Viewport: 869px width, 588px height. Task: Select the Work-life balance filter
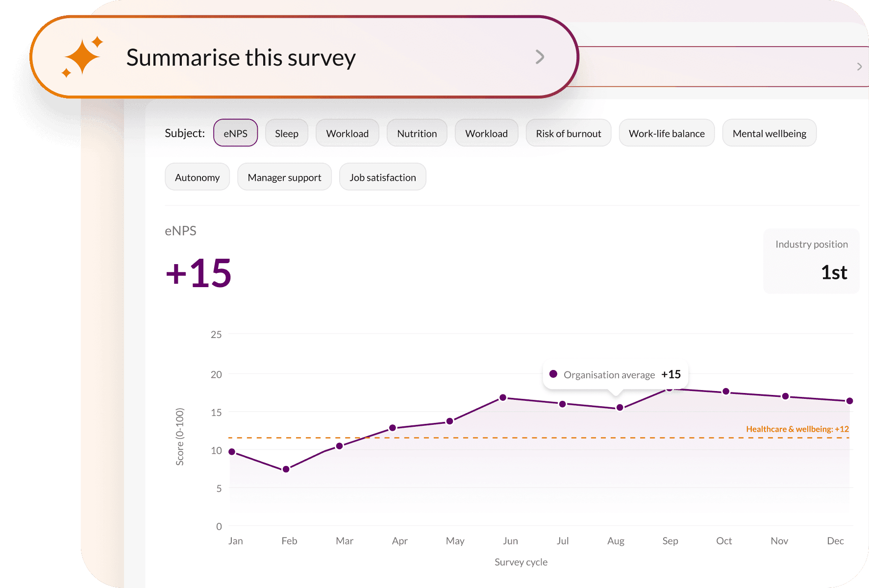pos(667,133)
